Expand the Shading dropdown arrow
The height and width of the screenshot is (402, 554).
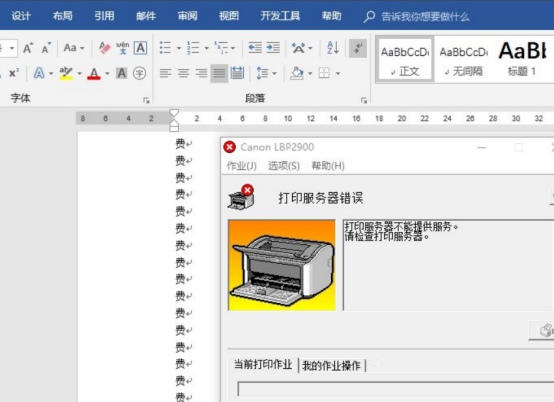click(x=310, y=74)
